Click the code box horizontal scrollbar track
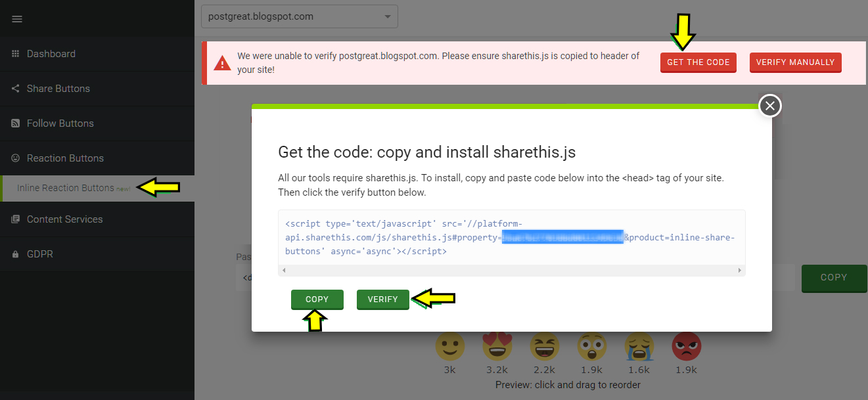Viewport: 868px width, 400px height. click(x=512, y=270)
